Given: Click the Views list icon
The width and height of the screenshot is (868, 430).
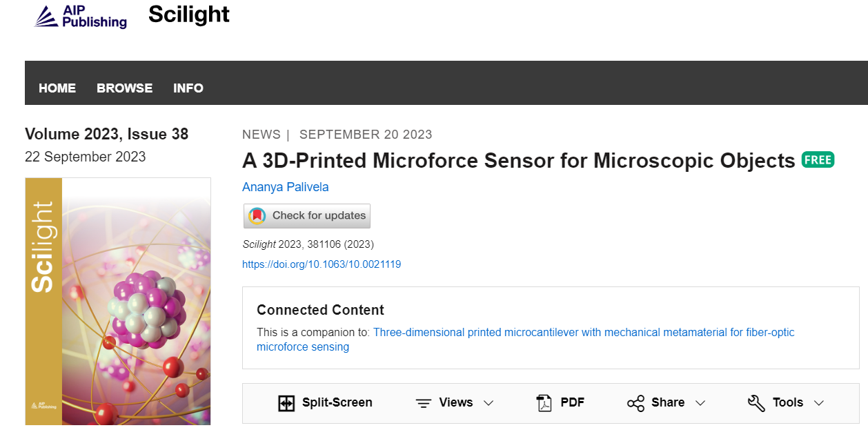Looking at the screenshot, I should point(424,403).
